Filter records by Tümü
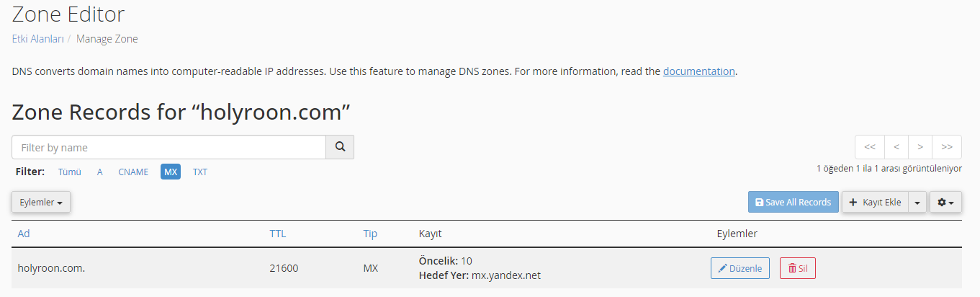The width and height of the screenshot is (980, 297). click(70, 172)
